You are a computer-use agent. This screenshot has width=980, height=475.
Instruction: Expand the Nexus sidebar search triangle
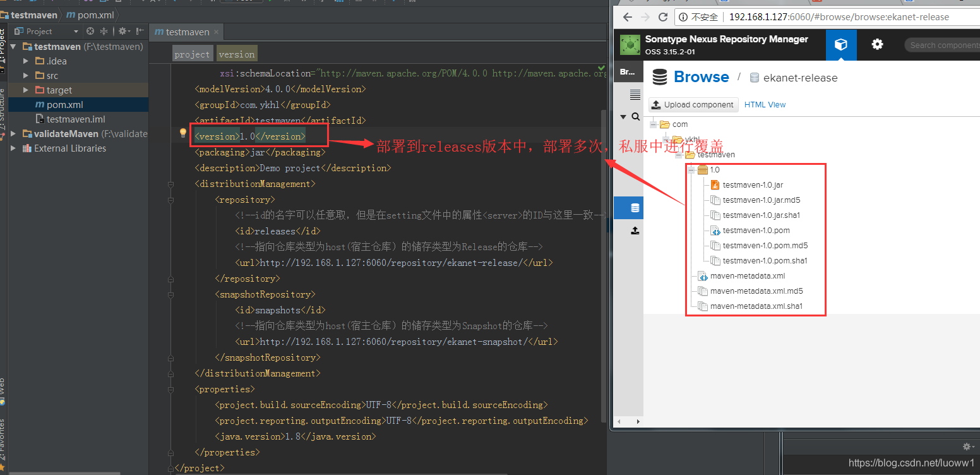623,117
